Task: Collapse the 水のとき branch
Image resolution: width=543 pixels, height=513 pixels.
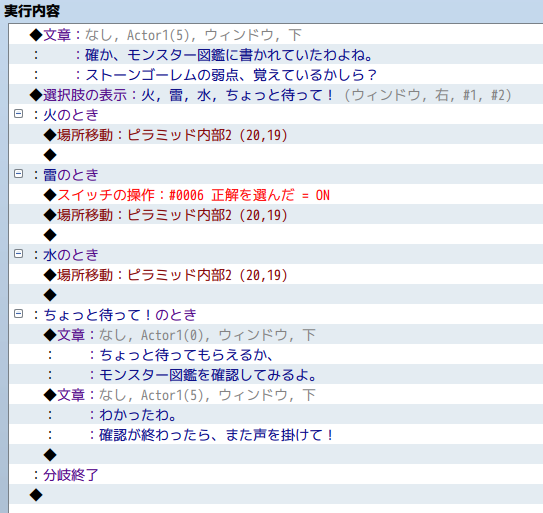Action: [18, 254]
